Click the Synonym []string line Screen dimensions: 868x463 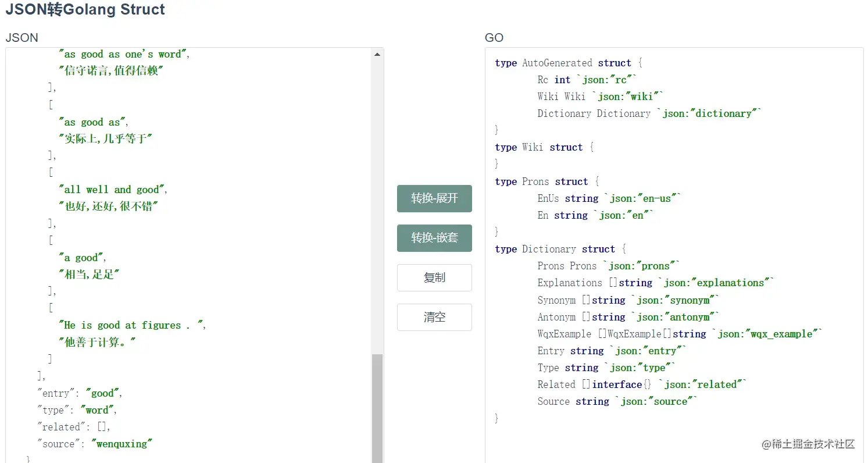point(628,300)
